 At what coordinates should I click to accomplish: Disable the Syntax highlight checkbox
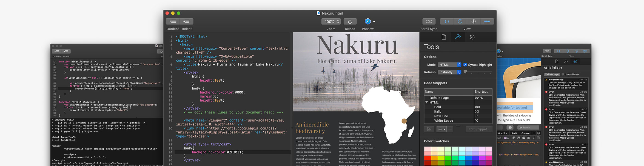465,65
